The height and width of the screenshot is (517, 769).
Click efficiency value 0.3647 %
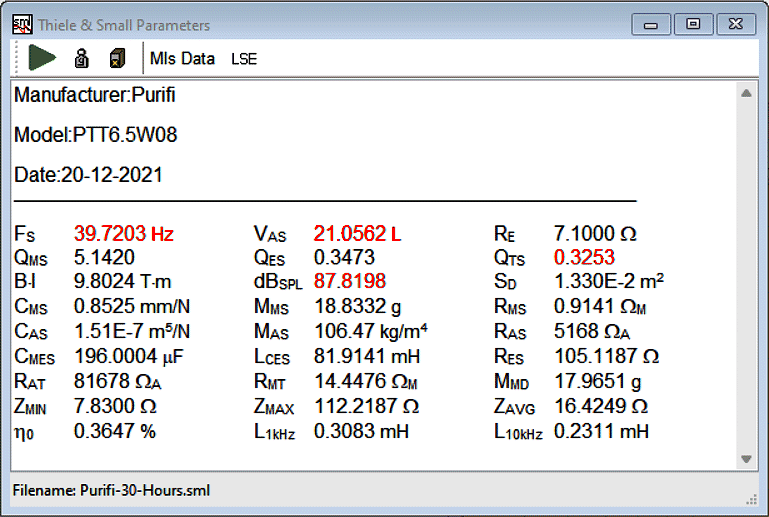click(x=115, y=432)
